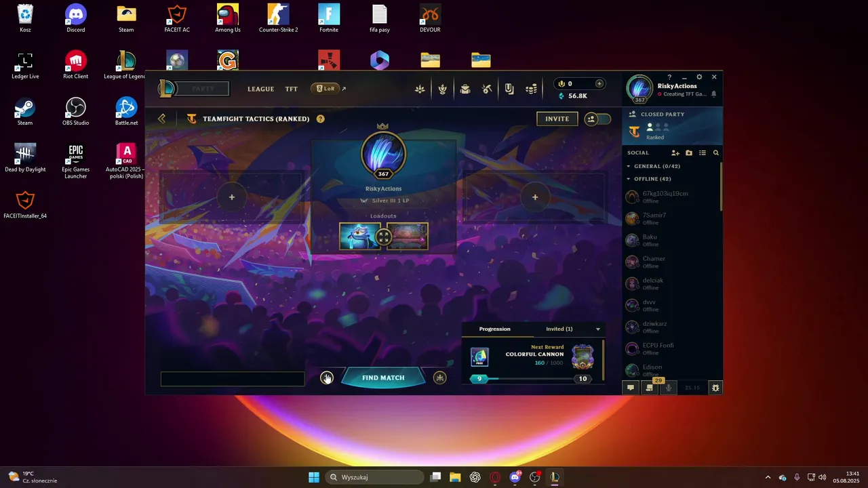Add player in left empty party slot
Screen dimensions: 868x488
pos(232,197)
